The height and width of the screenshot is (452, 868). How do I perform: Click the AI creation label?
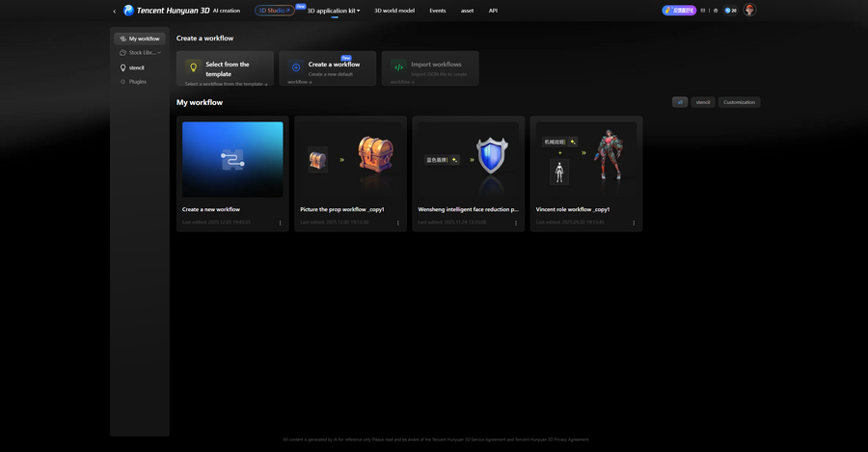coord(227,11)
